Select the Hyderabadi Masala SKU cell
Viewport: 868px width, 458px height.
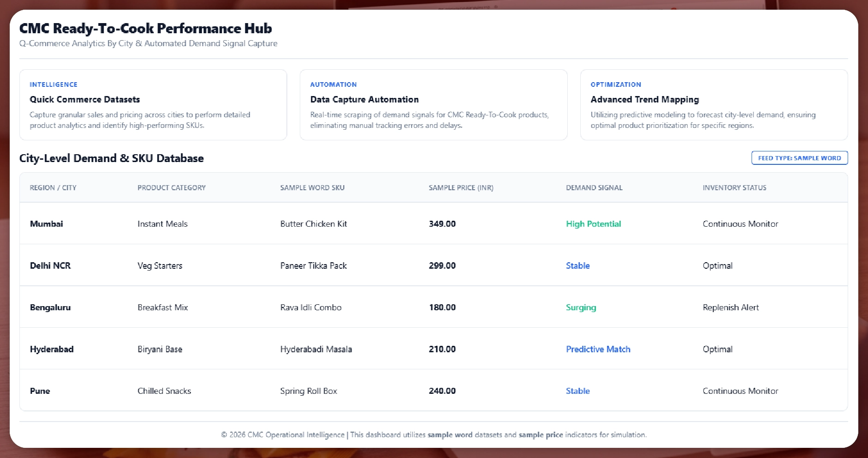[x=316, y=350]
